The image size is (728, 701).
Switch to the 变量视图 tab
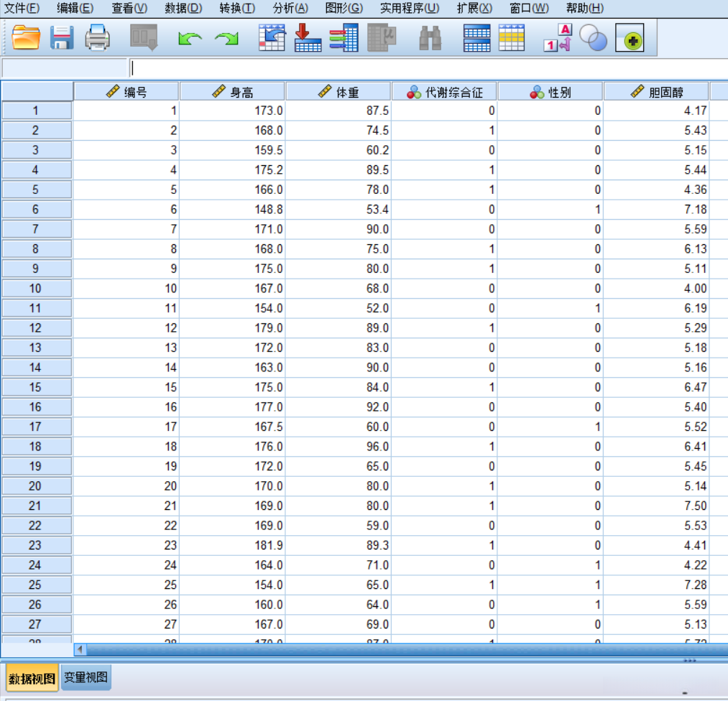tap(86, 677)
